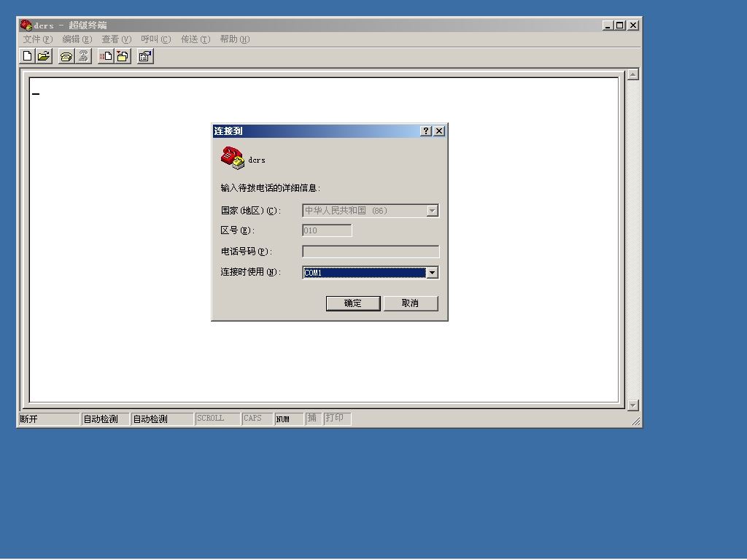This screenshot has height=560, width=747.
Task: Confirm with the 确定 button
Action: [x=353, y=303]
